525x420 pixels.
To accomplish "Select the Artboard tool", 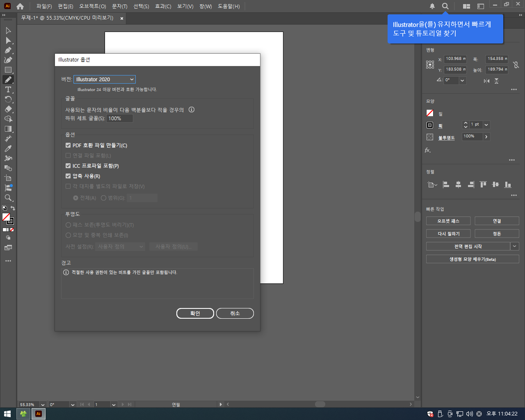I will point(8,178).
